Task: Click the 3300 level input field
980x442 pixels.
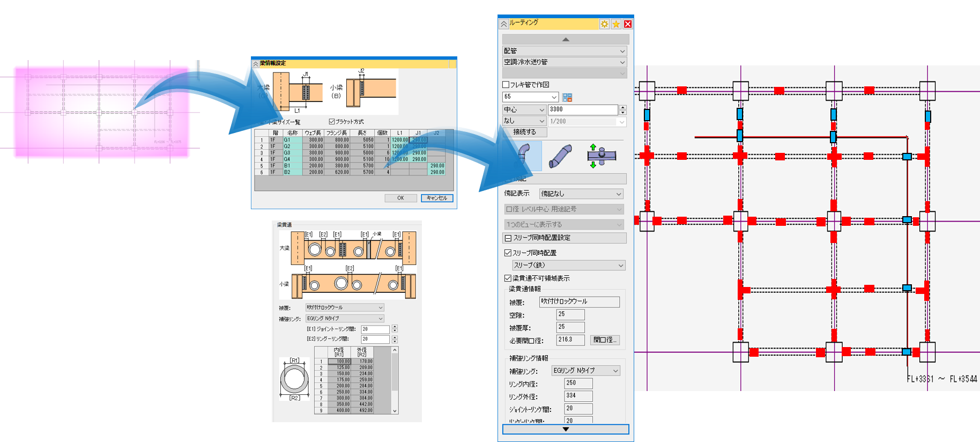Action: click(583, 109)
